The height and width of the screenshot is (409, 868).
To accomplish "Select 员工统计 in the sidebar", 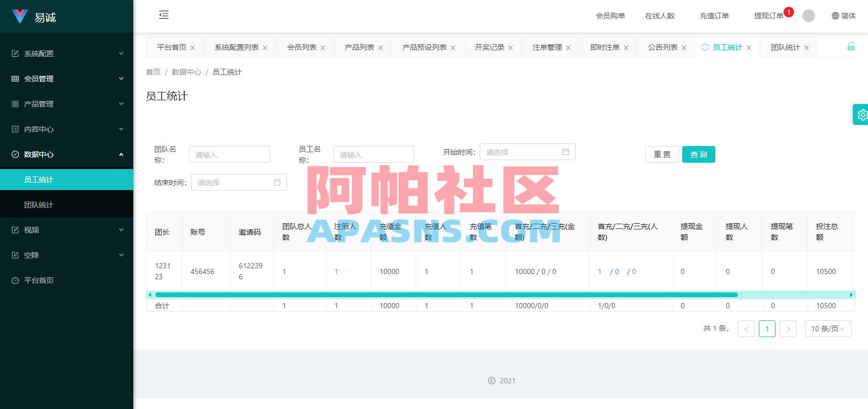I will click(67, 180).
